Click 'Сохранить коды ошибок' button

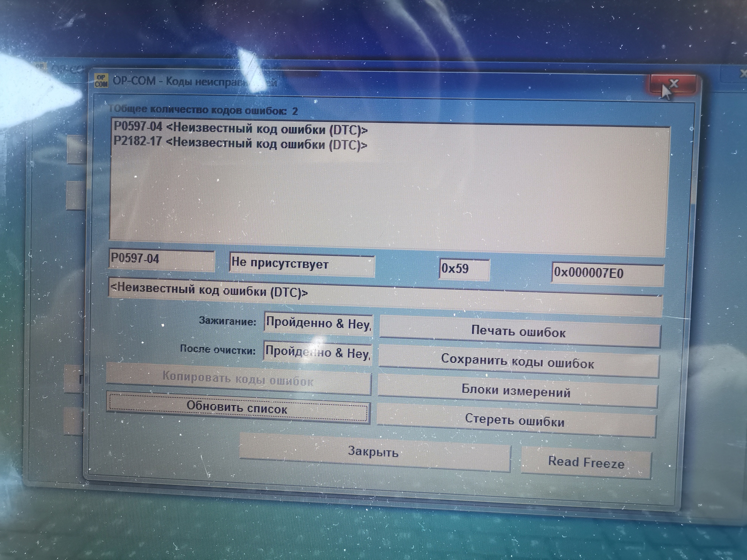[x=518, y=362]
